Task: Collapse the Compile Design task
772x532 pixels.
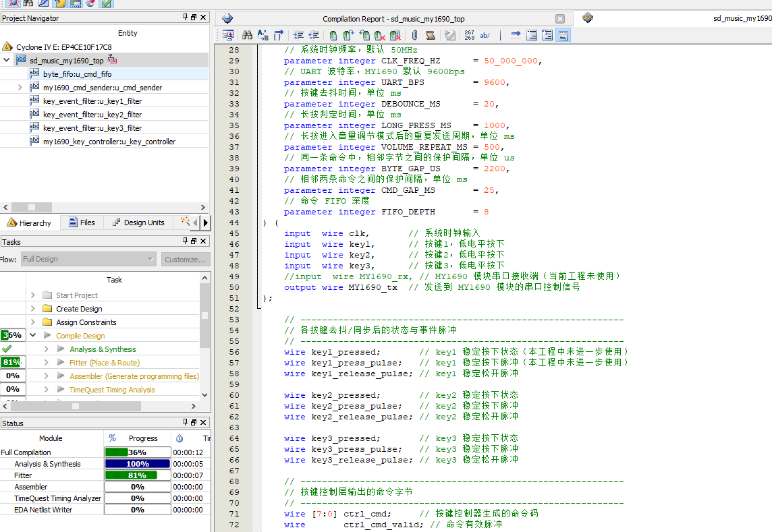Action: tap(33, 335)
